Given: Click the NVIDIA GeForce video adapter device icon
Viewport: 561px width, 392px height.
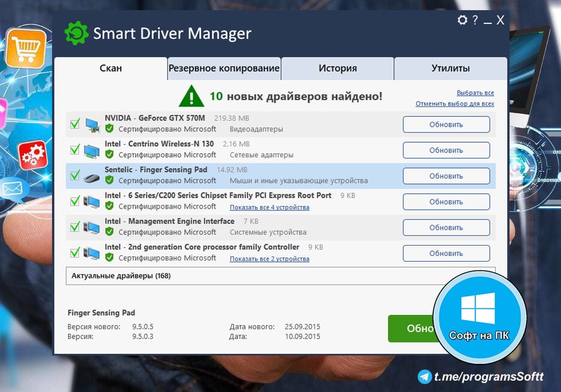Looking at the screenshot, I should point(92,125).
